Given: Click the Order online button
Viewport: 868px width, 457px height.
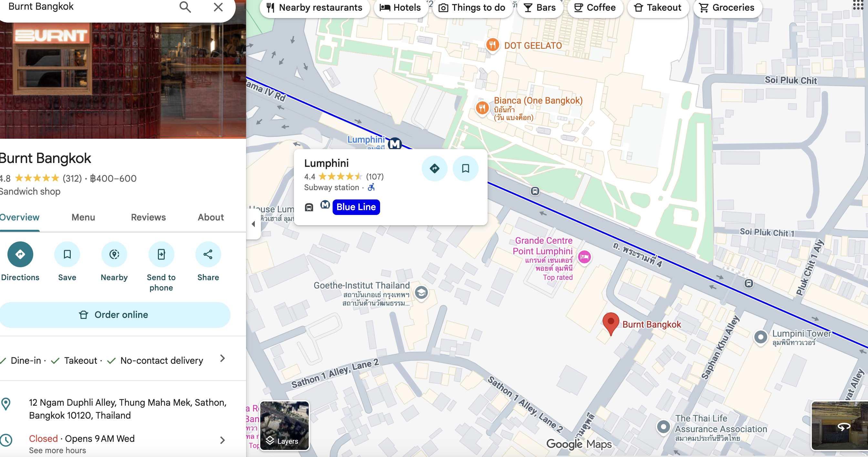Looking at the screenshot, I should (x=115, y=315).
